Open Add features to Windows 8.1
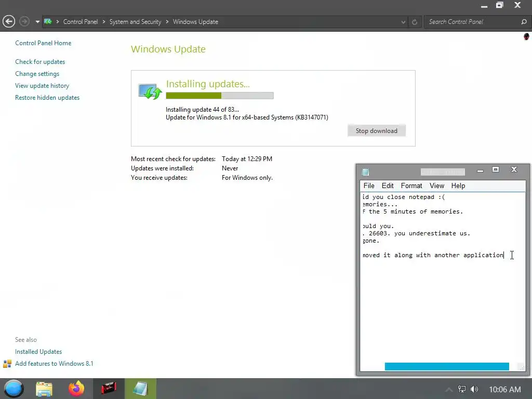 [54, 363]
